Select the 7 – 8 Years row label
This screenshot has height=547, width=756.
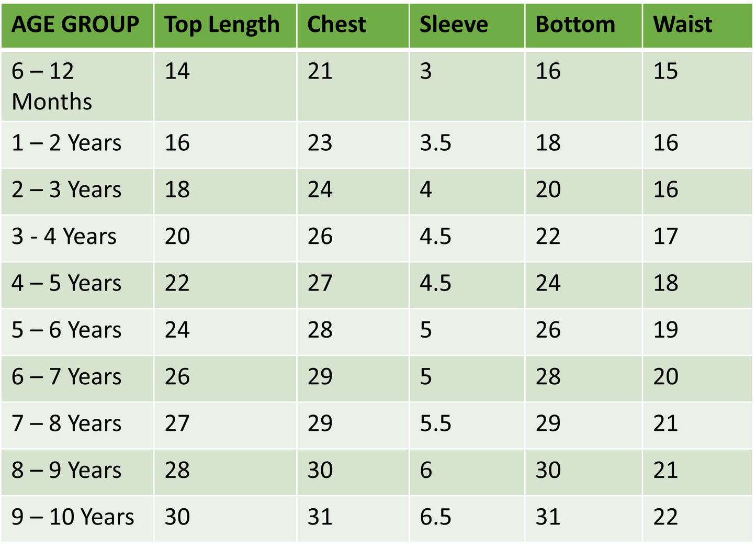pos(66,423)
